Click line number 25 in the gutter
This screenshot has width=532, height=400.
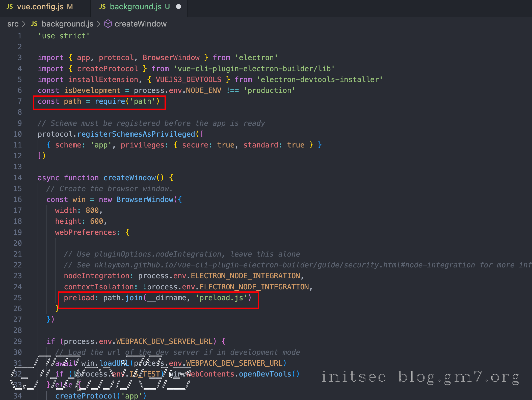tap(18, 298)
